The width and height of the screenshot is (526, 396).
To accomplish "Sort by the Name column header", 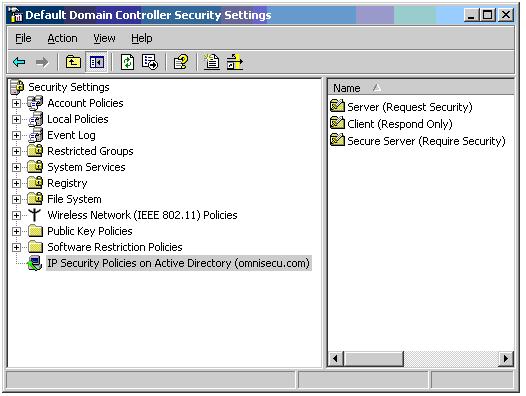I will 421,88.
